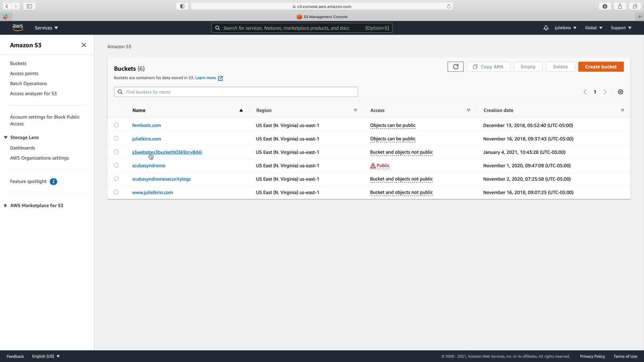The image size is (644, 362).
Task: Click the Delete button
Action: point(560,67)
